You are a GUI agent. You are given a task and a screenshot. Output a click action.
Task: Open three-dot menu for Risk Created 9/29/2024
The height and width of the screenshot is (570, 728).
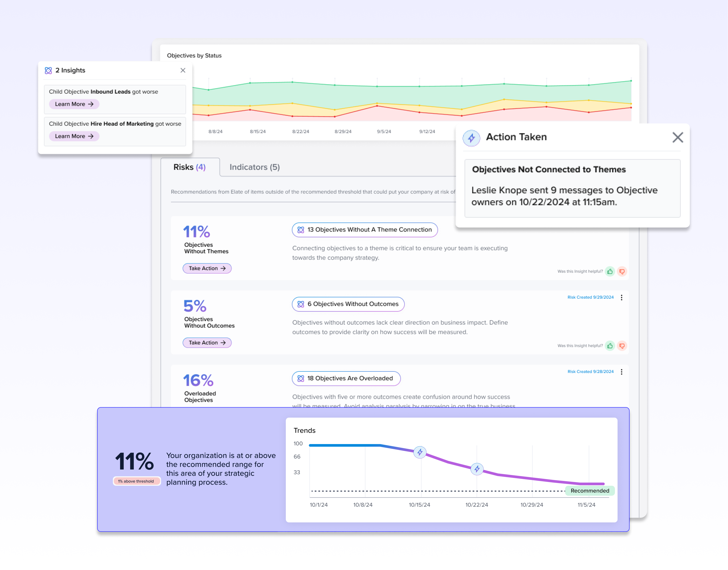tap(622, 297)
